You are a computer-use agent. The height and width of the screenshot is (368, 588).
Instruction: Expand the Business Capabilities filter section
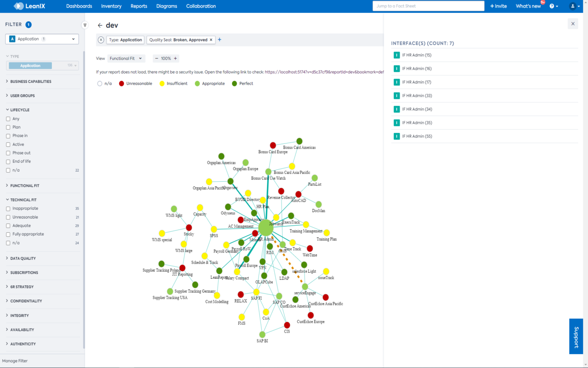click(31, 81)
